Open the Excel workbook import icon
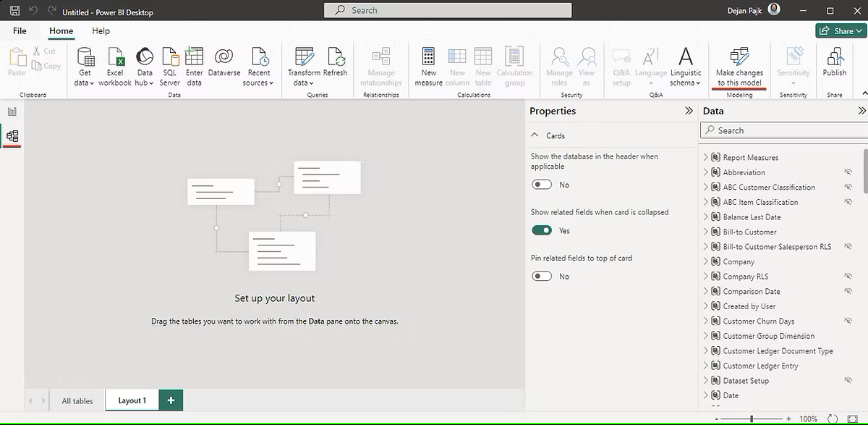Screen dimensions: 868x425 (115, 58)
